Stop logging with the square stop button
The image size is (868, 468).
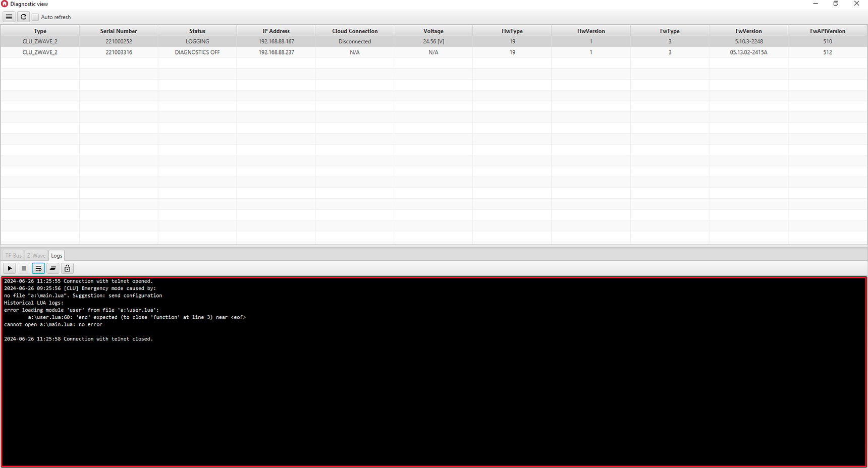click(x=24, y=268)
